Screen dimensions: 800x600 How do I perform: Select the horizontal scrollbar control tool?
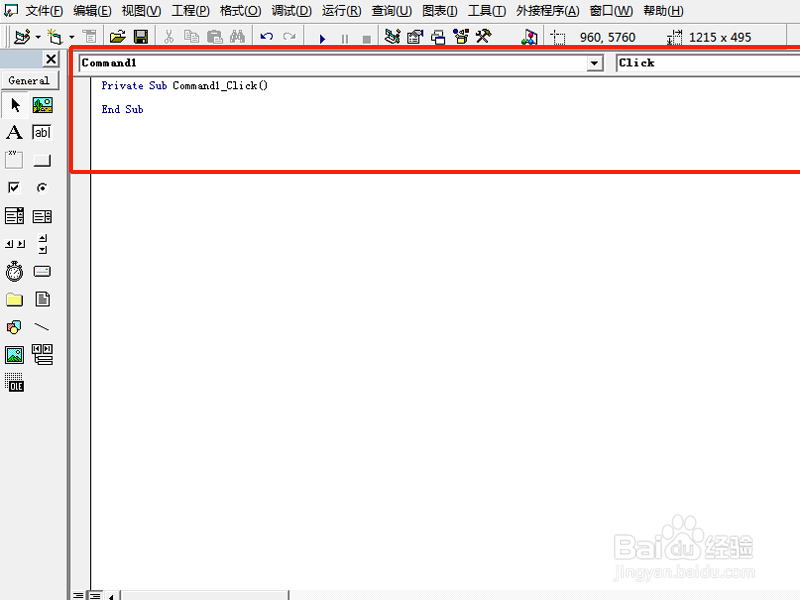[15, 244]
